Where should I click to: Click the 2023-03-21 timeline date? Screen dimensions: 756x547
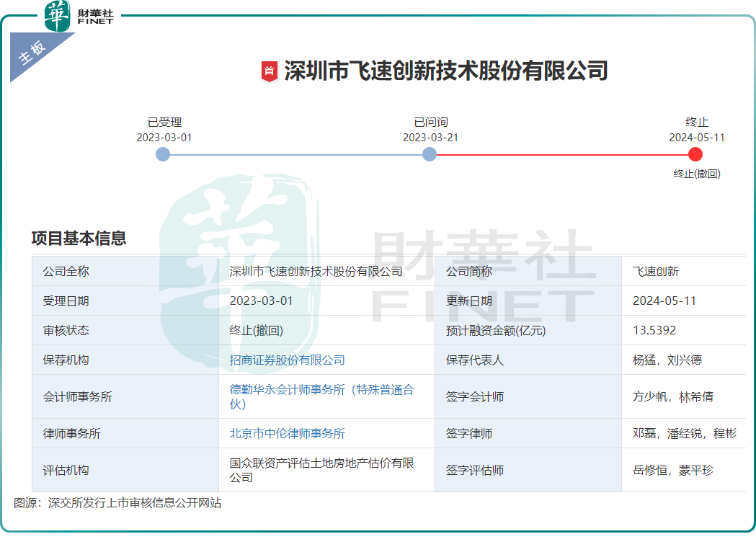[430, 138]
